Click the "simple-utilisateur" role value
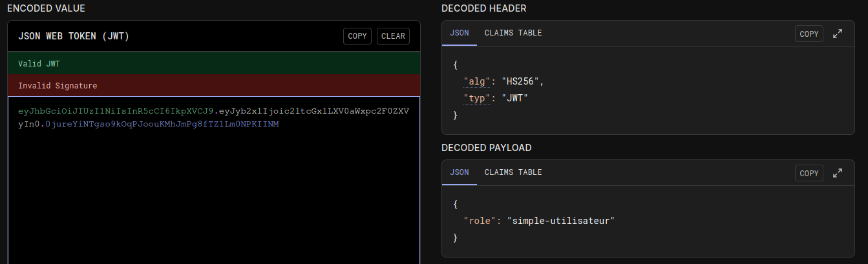 click(560, 221)
